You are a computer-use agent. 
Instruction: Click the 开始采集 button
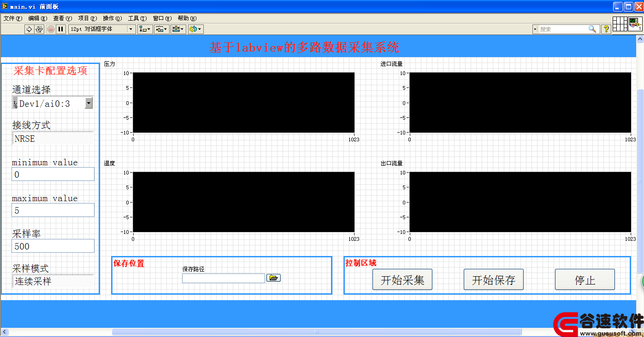pyautogui.click(x=402, y=279)
